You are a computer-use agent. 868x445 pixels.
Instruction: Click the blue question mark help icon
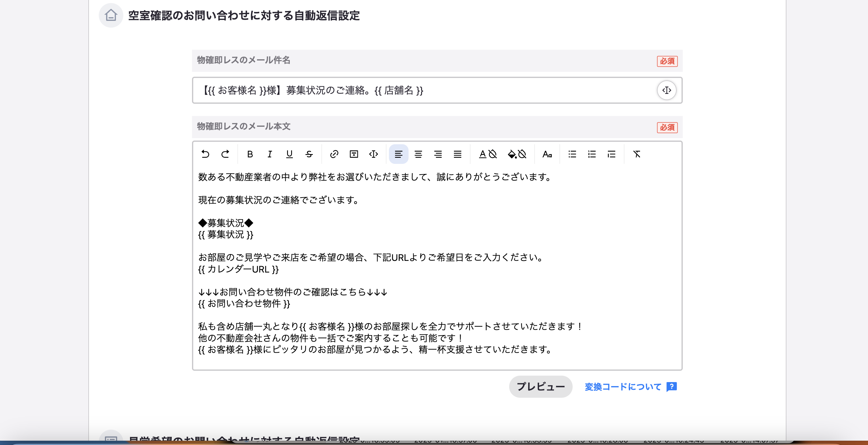[x=672, y=387]
